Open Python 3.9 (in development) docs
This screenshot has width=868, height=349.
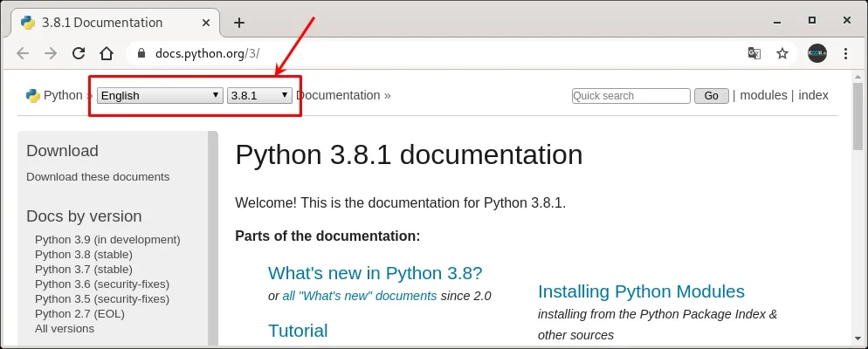tap(107, 239)
